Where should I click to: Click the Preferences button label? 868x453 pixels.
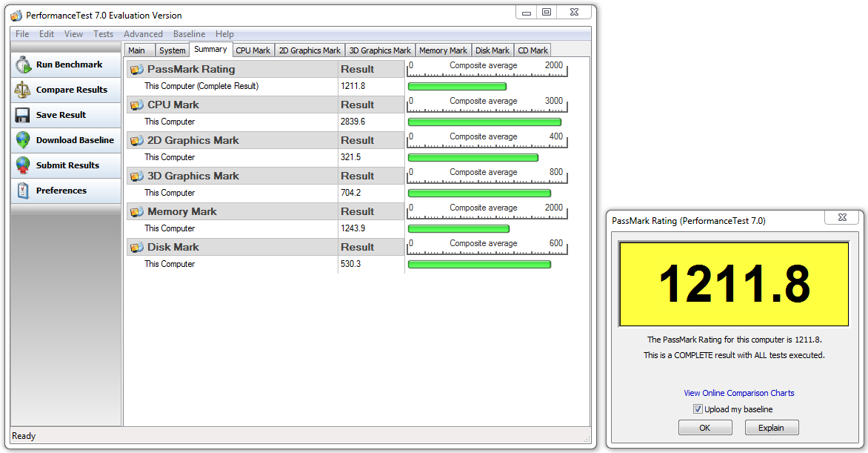[x=61, y=191]
